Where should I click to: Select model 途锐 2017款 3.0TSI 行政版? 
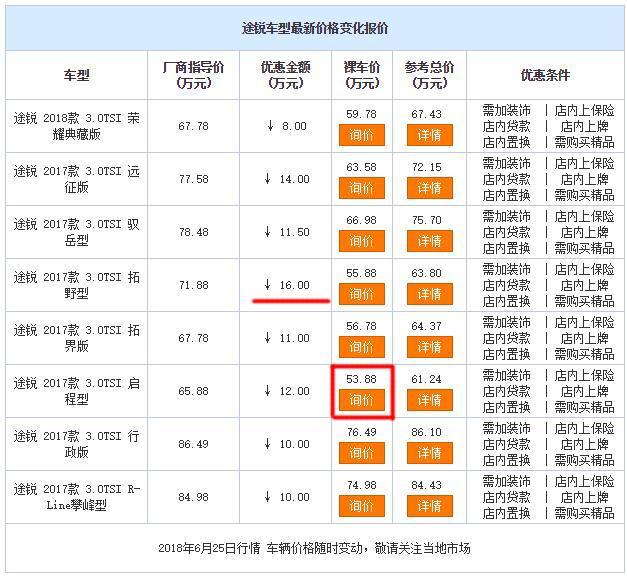(76, 444)
